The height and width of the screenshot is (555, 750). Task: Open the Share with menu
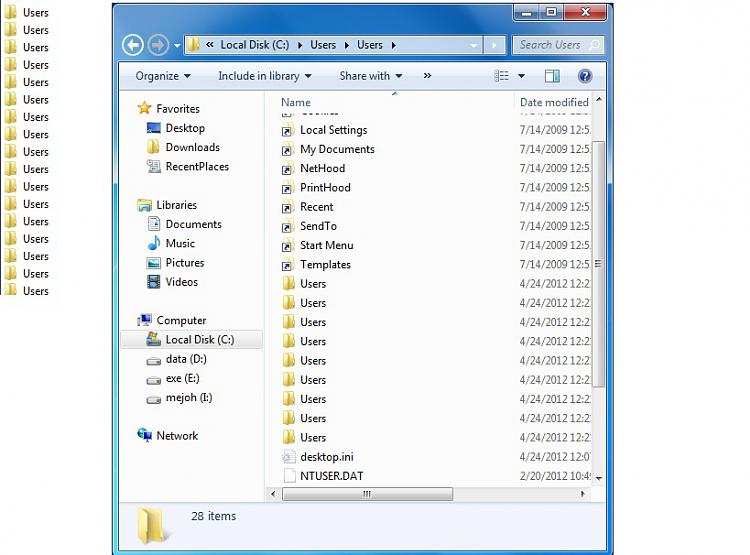[x=371, y=76]
